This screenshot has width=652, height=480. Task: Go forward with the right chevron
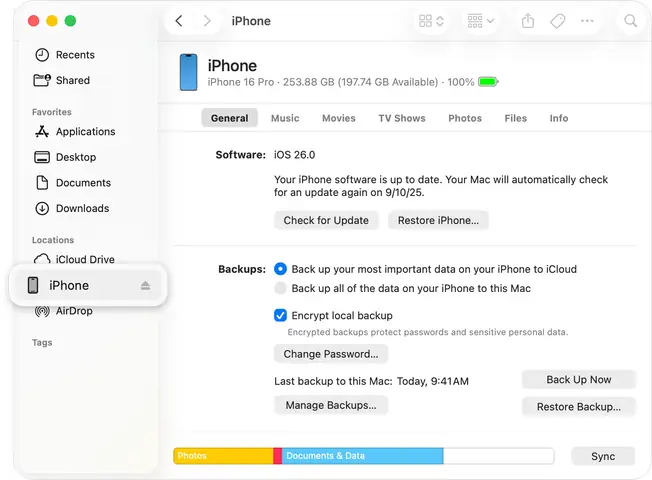pos(207,21)
